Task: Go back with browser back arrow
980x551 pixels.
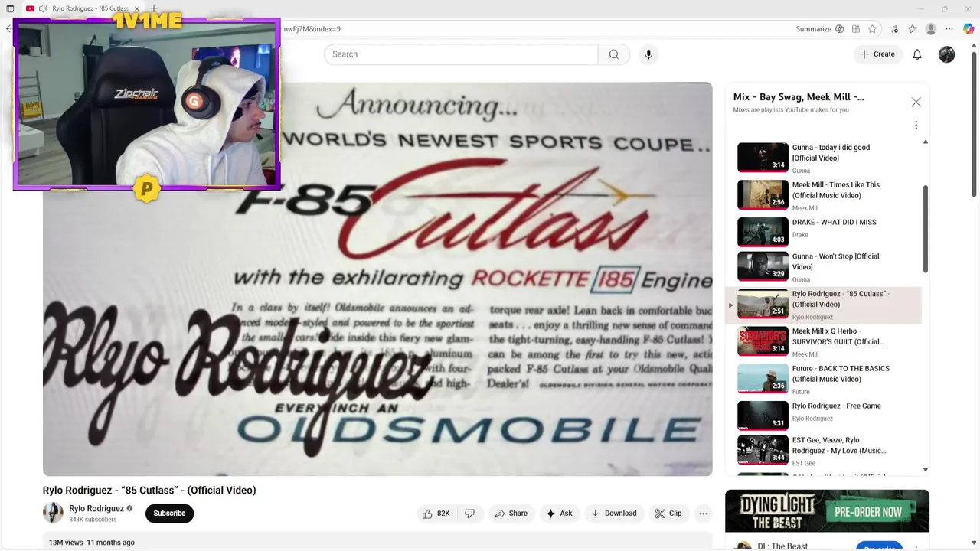Action: pyautogui.click(x=8, y=29)
